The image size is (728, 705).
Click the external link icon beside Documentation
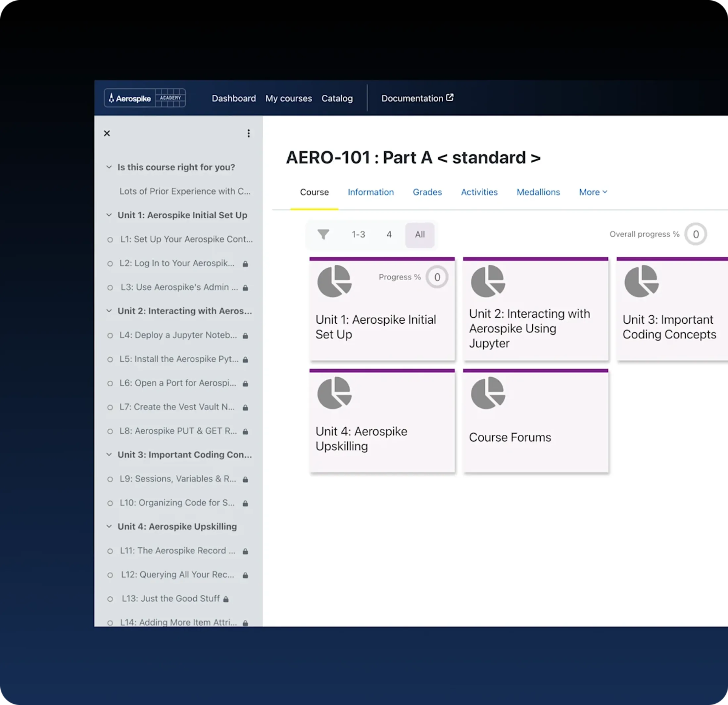[450, 98]
